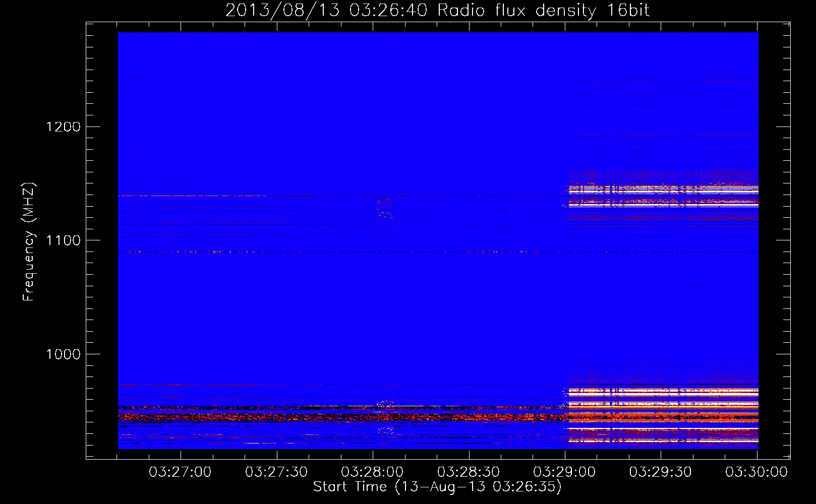816x504 pixels.
Task: Click the 03:30:00 time tick label
Action: pos(756,472)
